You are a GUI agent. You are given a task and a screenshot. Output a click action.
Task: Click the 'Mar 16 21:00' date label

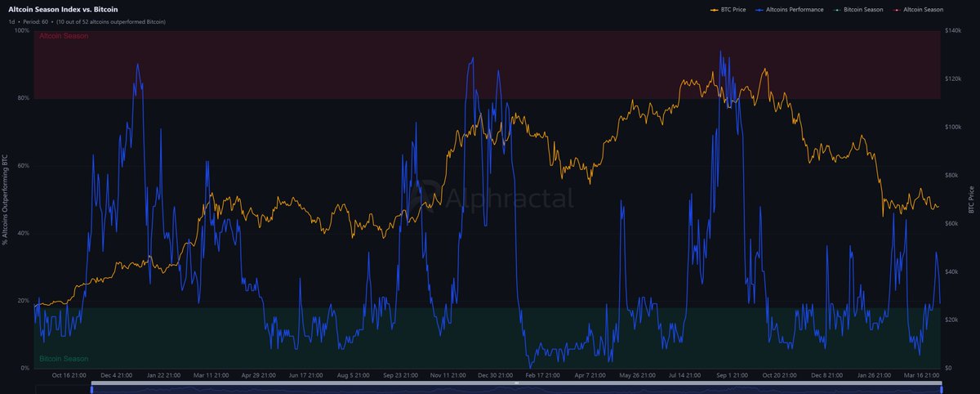click(923, 376)
